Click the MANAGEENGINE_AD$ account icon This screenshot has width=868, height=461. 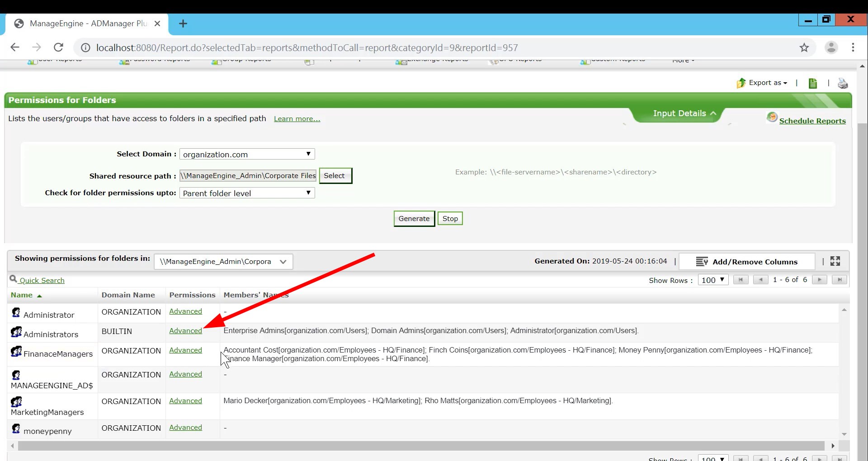(x=16, y=375)
